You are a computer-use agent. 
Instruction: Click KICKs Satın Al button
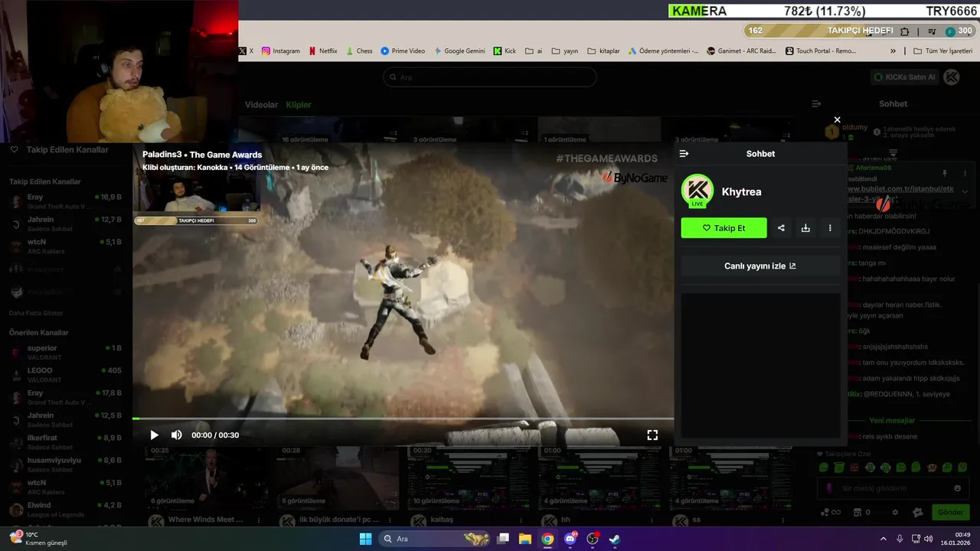(905, 77)
